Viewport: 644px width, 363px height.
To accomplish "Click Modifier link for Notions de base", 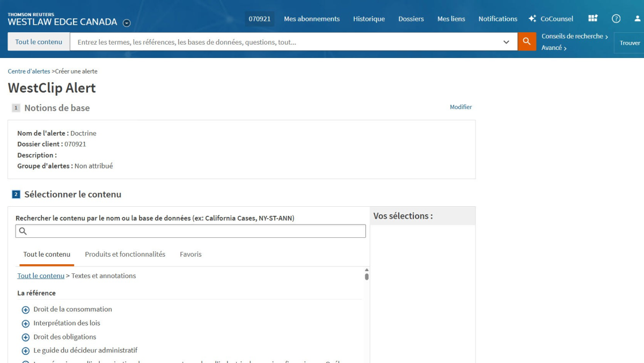I will pyautogui.click(x=460, y=107).
